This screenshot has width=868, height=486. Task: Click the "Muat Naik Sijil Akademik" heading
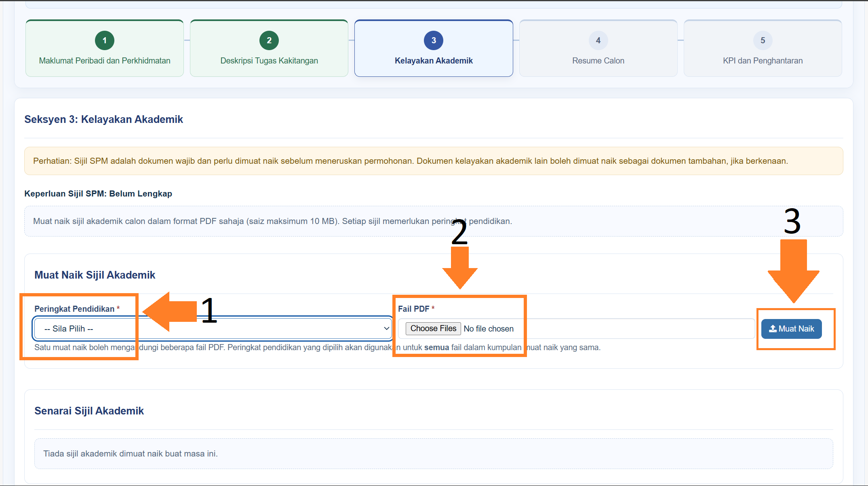(x=95, y=275)
